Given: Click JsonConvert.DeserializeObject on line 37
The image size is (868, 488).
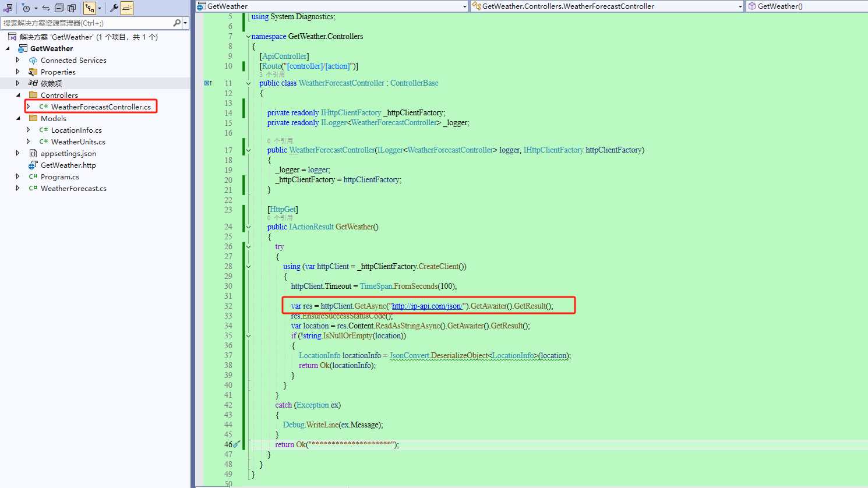Looking at the screenshot, I should point(439,355).
